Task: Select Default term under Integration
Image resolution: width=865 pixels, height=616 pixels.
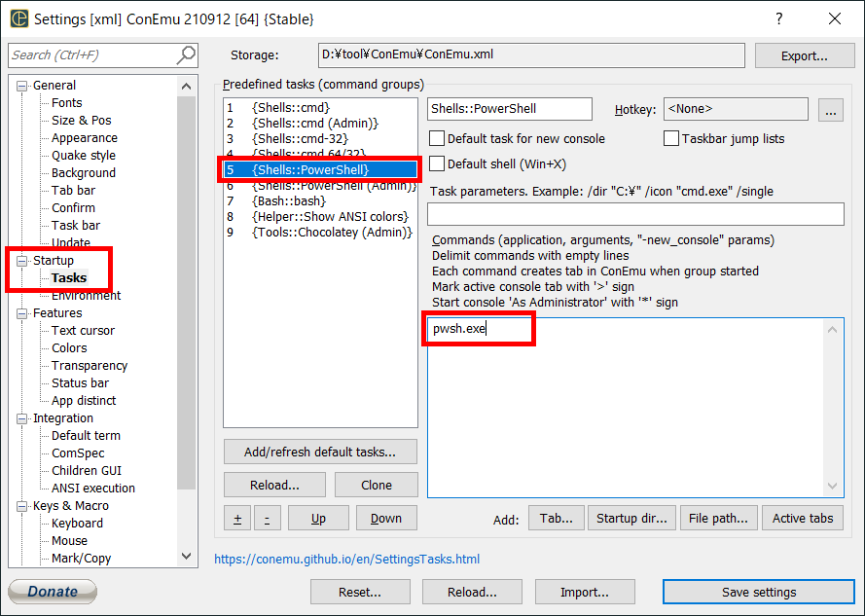Action: [x=86, y=436]
